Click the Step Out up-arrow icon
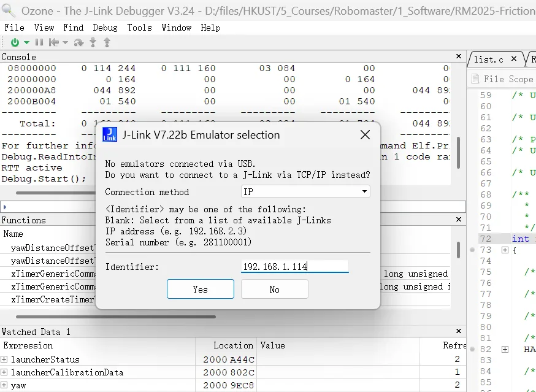This screenshot has width=536, height=392. pos(107,42)
